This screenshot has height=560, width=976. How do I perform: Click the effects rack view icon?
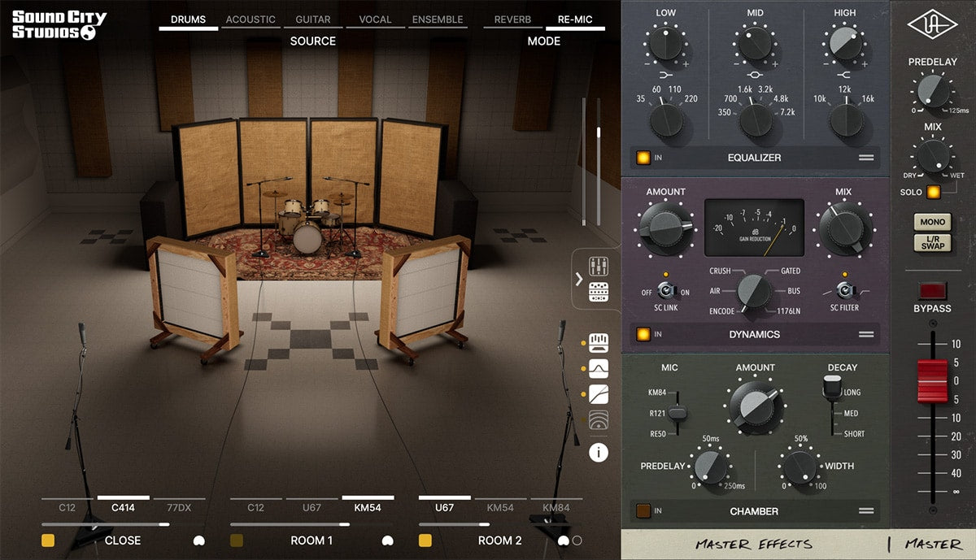coord(599,292)
